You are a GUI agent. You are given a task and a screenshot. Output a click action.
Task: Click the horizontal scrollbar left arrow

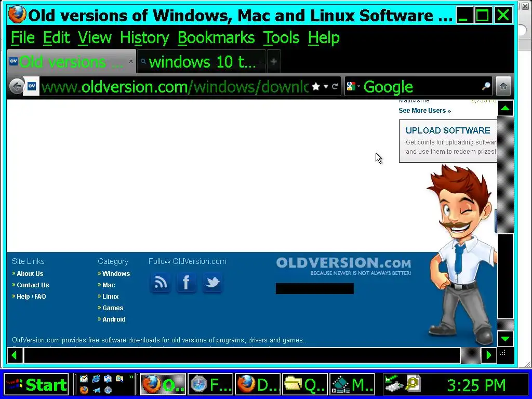click(15, 355)
